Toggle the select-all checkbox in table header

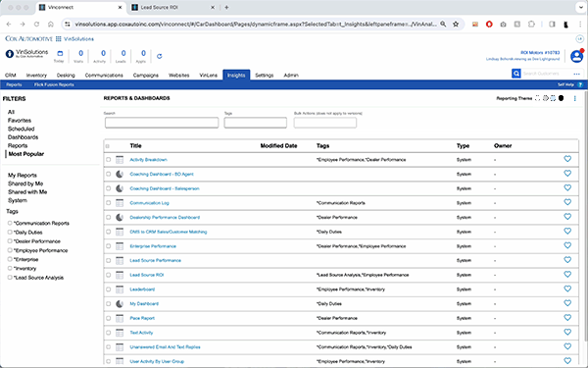tap(108, 146)
